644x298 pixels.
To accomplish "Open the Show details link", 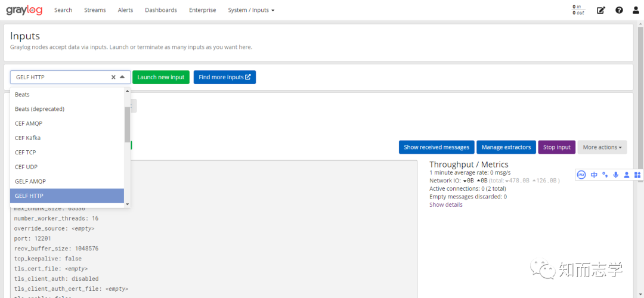I will click(x=445, y=204).
